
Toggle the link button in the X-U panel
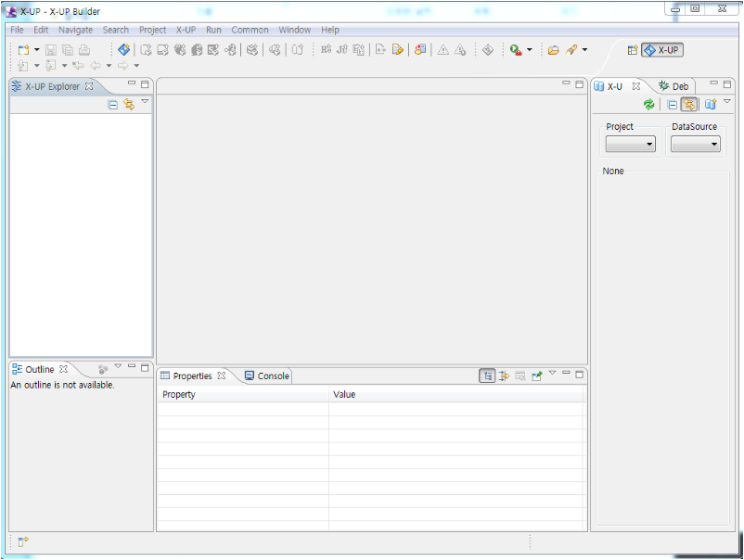click(689, 105)
